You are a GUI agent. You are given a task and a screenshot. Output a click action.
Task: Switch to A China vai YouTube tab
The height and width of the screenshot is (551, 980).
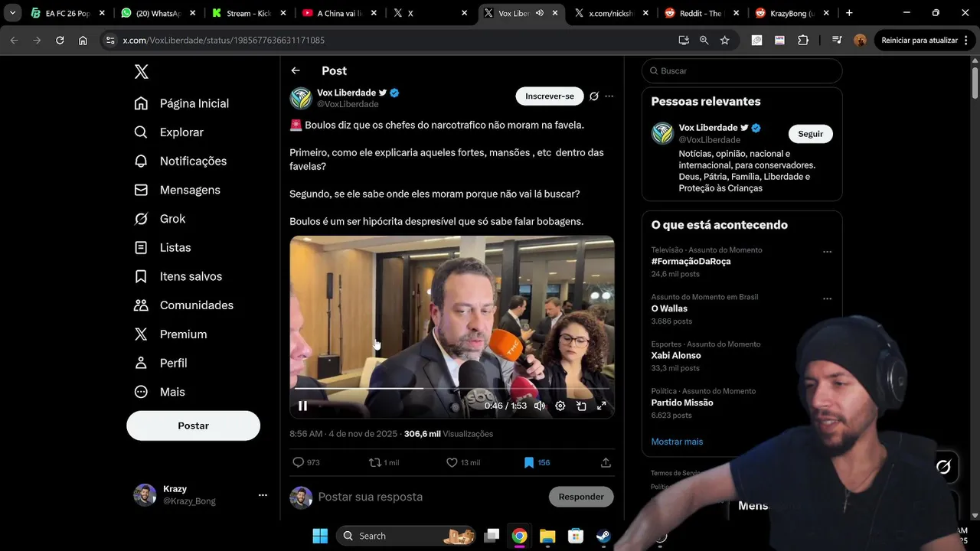[340, 13]
